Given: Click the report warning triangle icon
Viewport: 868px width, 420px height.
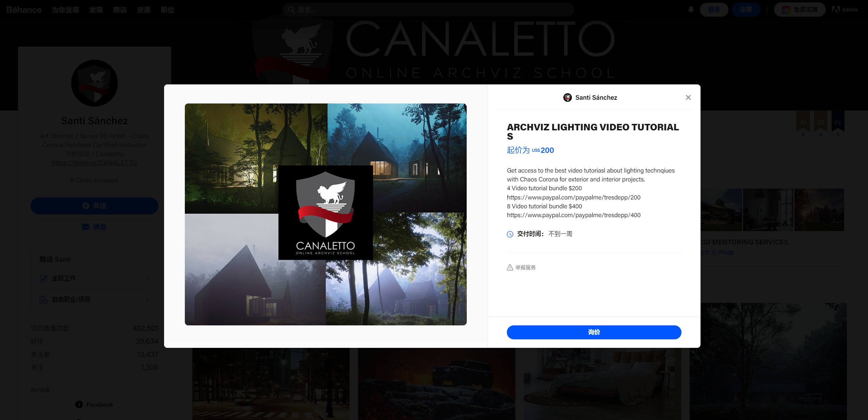Looking at the screenshot, I should tap(510, 268).
